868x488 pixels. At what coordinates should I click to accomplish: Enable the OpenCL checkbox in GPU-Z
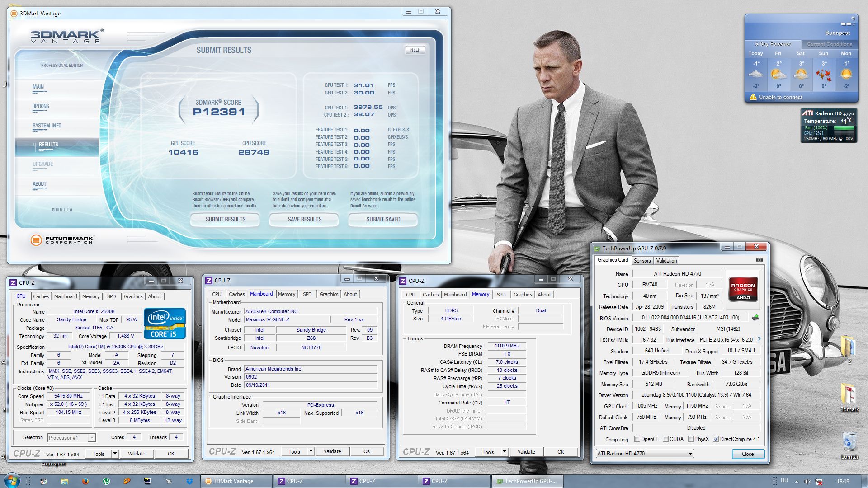[x=637, y=439]
